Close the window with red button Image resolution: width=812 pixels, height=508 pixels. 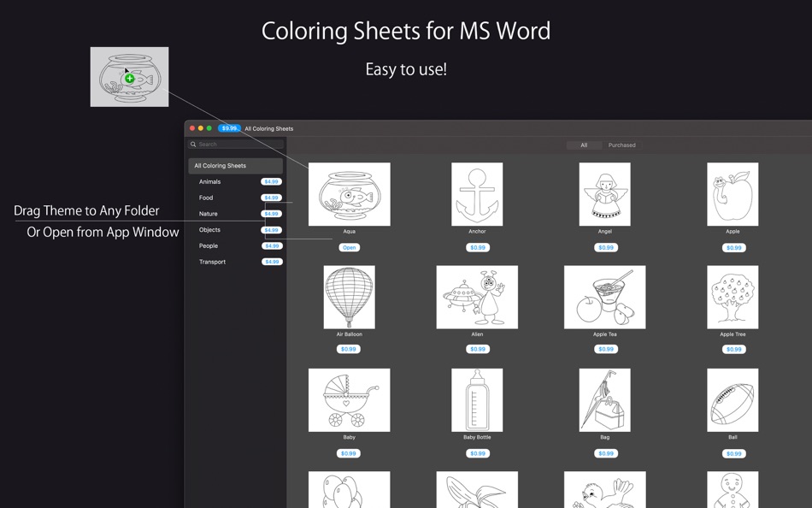pyautogui.click(x=192, y=128)
